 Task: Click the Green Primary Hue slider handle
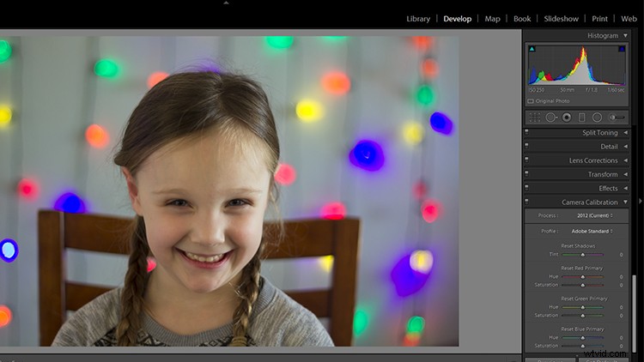coord(582,307)
